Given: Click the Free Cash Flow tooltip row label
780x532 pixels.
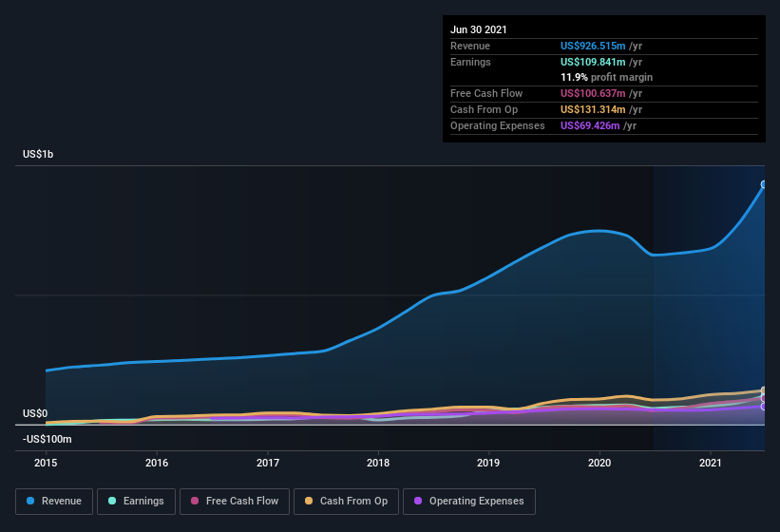Looking at the screenshot, I should point(486,93).
